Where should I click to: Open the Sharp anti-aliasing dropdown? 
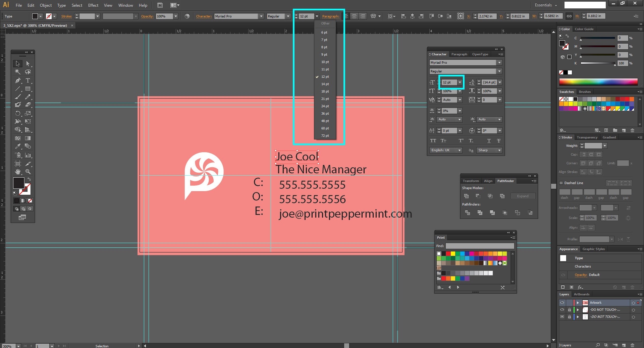coord(489,150)
